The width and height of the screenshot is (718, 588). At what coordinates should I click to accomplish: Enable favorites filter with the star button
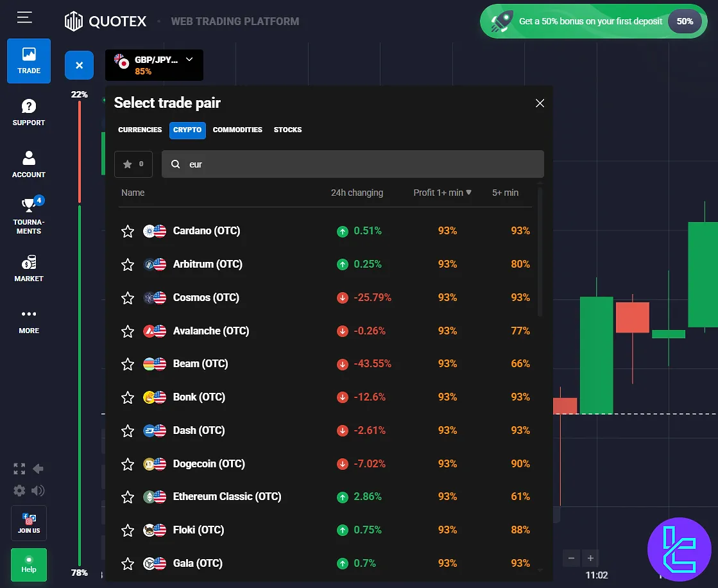pyautogui.click(x=133, y=164)
